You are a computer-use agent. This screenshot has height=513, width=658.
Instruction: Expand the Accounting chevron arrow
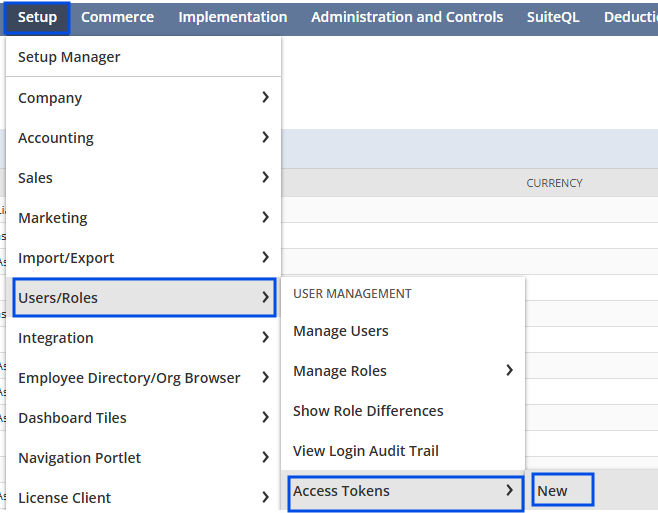click(265, 137)
